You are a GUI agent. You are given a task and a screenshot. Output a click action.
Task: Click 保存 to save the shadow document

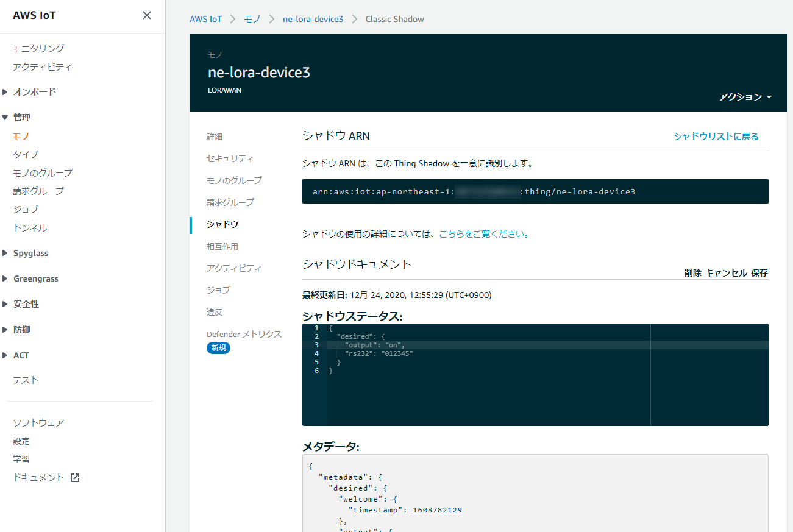(759, 273)
